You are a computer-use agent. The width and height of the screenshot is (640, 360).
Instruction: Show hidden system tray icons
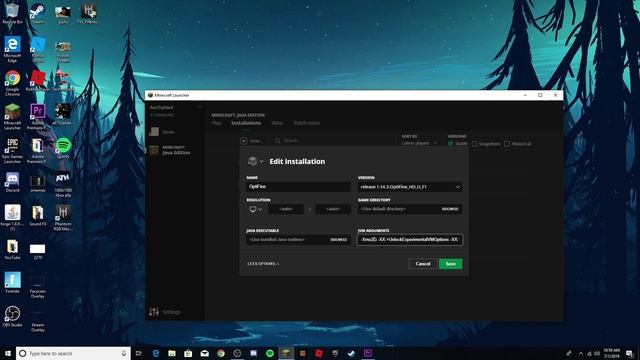(581, 353)
